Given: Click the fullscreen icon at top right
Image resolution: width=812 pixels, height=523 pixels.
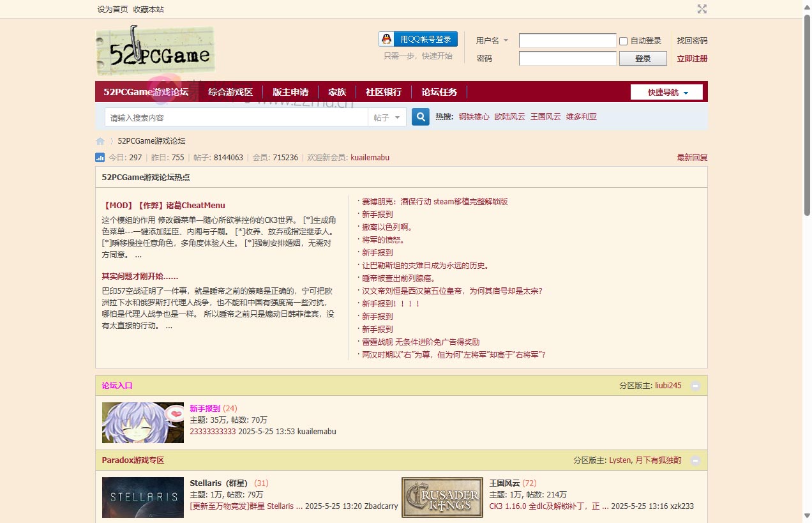Looking at the screenshot, I should (x=702, y=9).
